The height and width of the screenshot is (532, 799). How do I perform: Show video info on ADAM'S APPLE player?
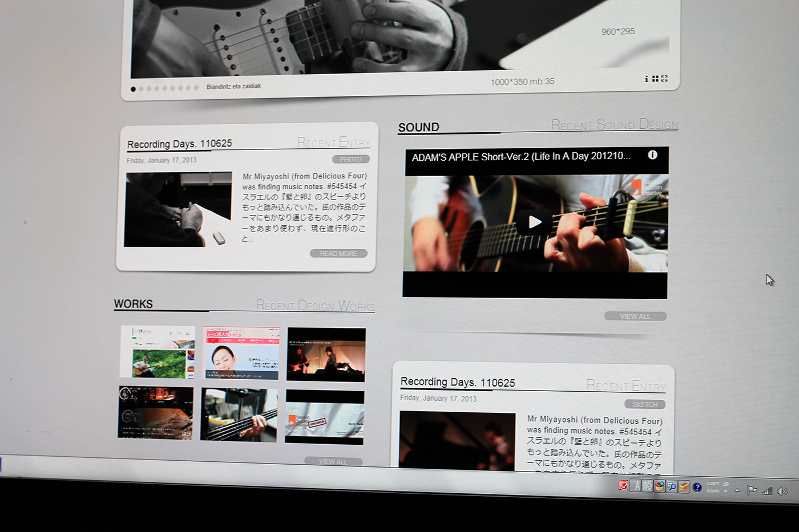tap(652, 155)
